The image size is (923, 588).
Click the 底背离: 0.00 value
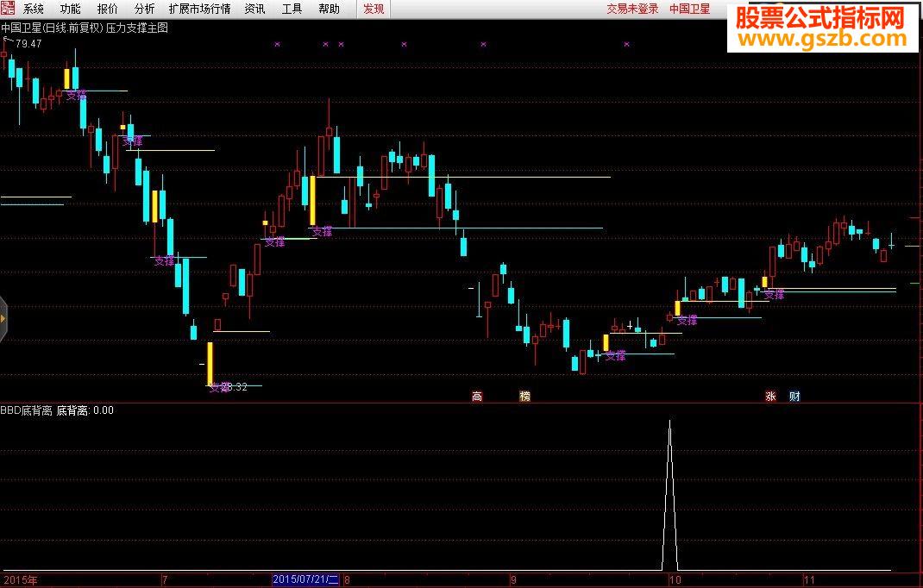click(85, 410)
